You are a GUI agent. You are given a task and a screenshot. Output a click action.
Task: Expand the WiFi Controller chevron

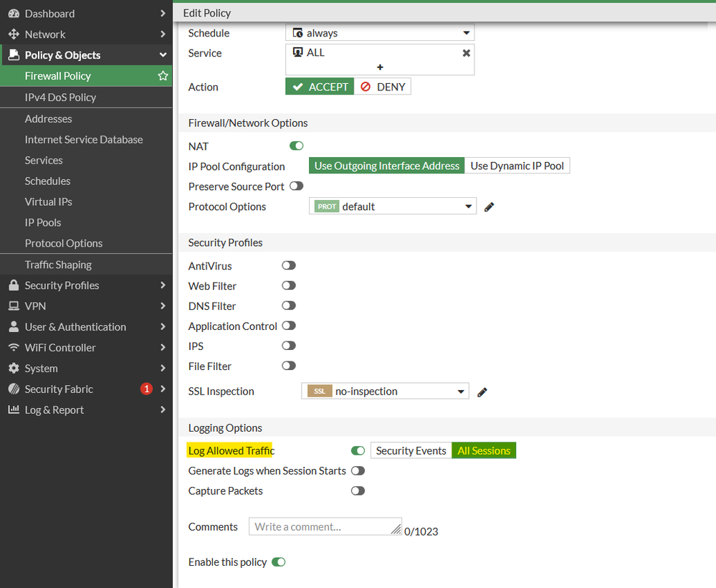163,347
